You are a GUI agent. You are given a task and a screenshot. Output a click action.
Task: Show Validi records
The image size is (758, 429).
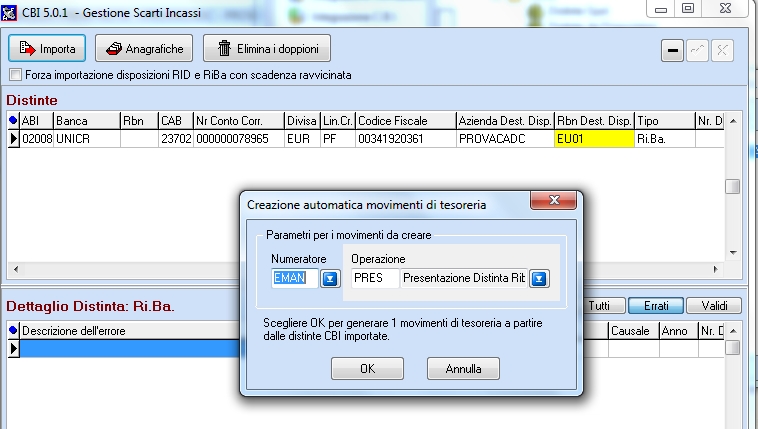pos(714,306)
